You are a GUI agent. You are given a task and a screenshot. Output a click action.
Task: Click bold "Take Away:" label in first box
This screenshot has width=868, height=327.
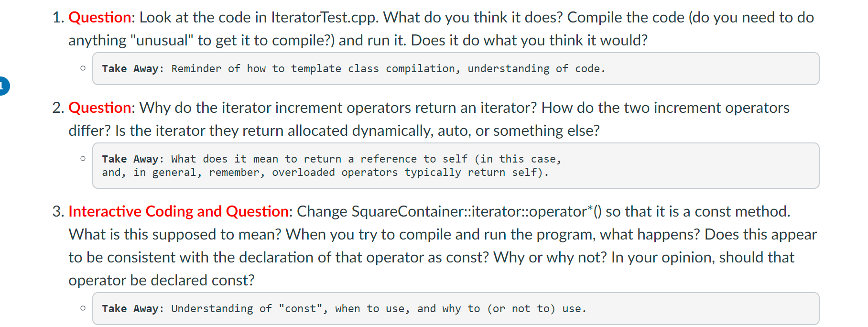click(133, 69)
